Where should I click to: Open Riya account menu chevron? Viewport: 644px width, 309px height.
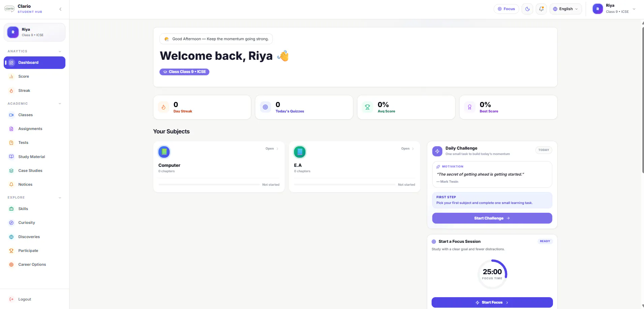(634, 9)
